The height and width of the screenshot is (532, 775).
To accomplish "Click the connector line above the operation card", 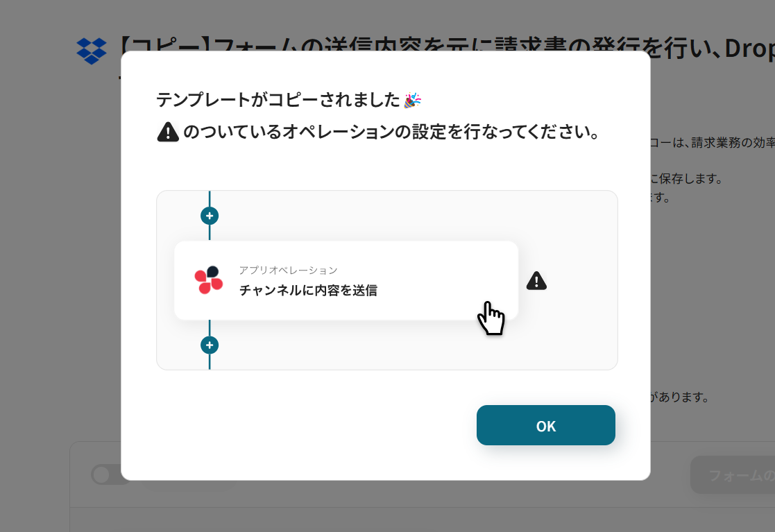I will 210,233.
